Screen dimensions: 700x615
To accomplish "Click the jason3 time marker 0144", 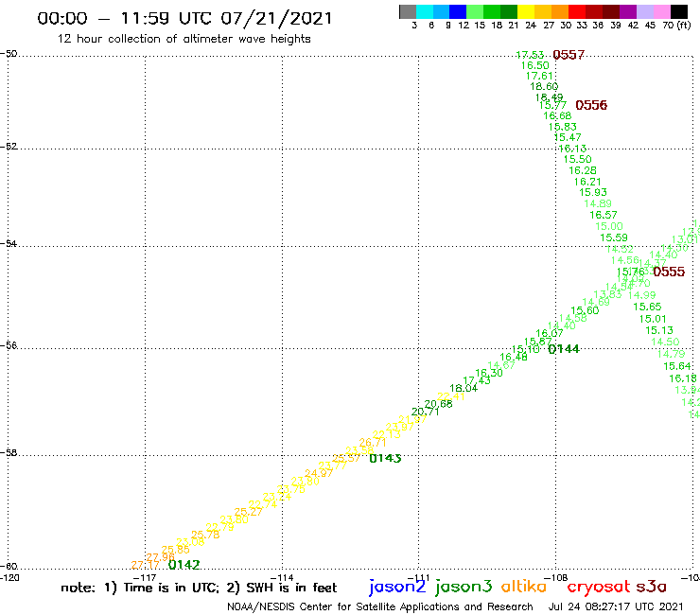I will click(x=564, y=349).
